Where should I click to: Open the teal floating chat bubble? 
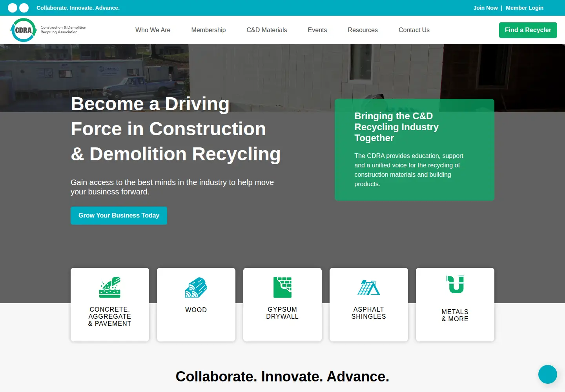tap(548, 374)
